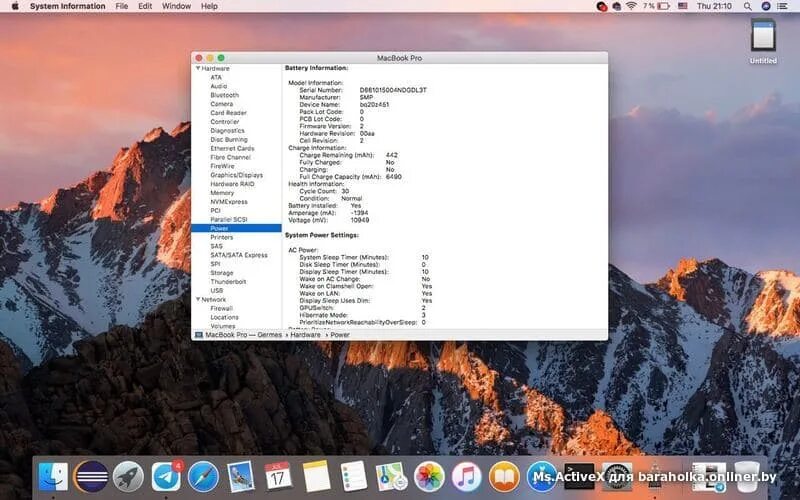The height and width of the screenshot is (500, 800).
Task: Open the Window menu
Action: (176, 6)
